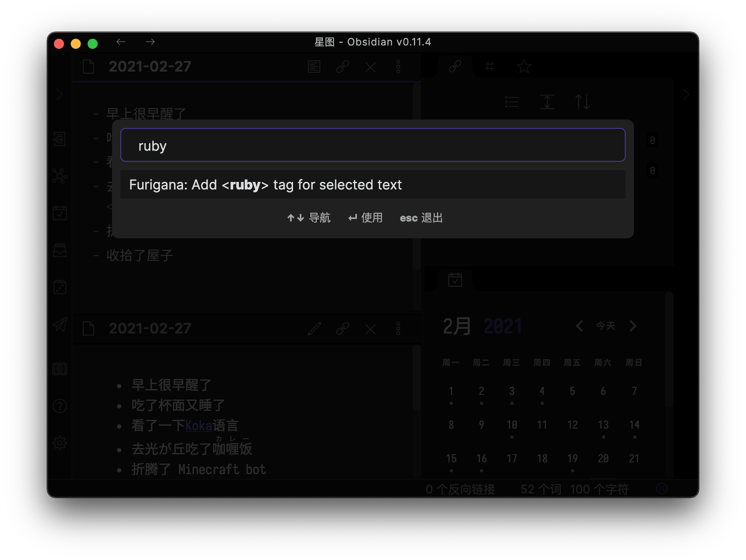Image resolution: width=746 pixels, height=560 pixels.
Task: Change sort order in backlinks panel
Action: pos(583,101)
